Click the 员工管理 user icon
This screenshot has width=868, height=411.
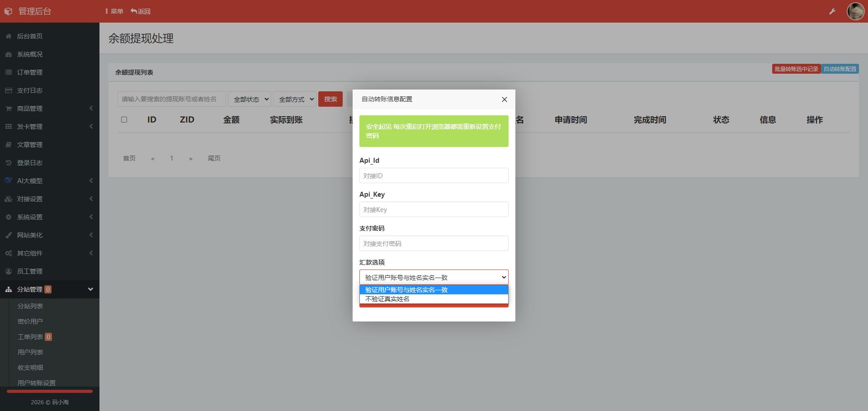click(9, 271)
